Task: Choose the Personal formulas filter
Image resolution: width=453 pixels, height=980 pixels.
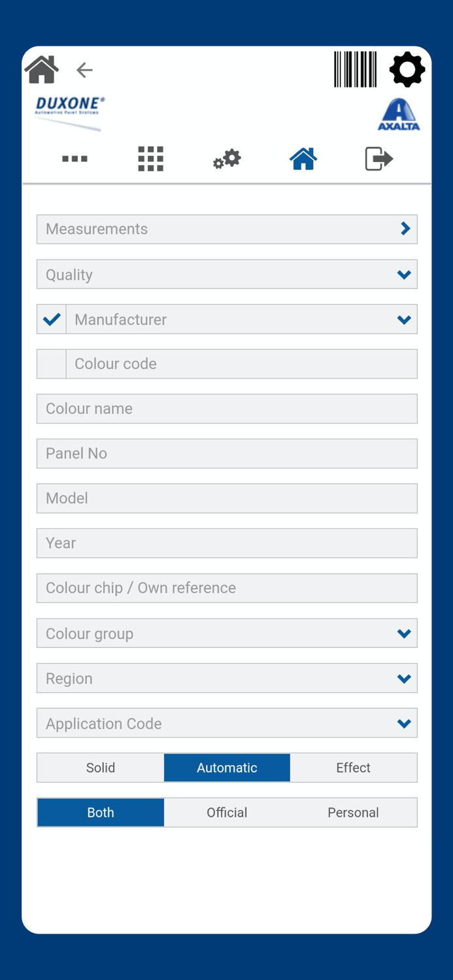Action: (x=353, y=813)
